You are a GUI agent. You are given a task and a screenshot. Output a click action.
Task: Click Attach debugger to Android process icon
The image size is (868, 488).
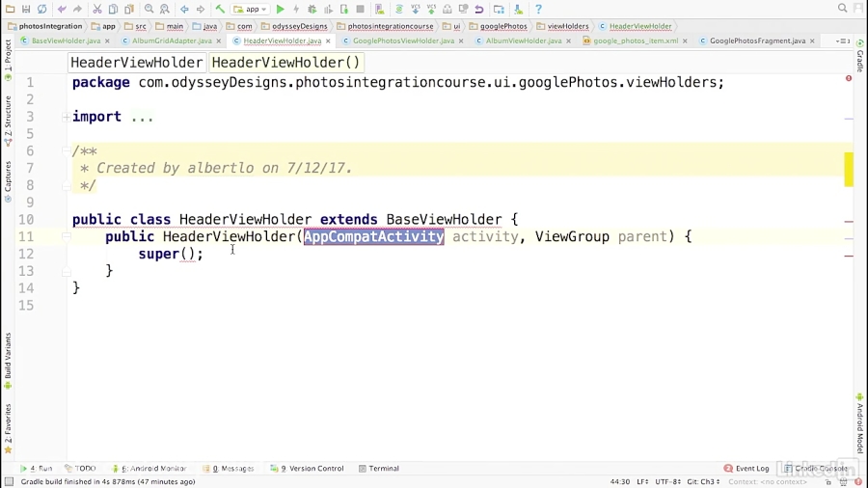(x=343, y=9)
